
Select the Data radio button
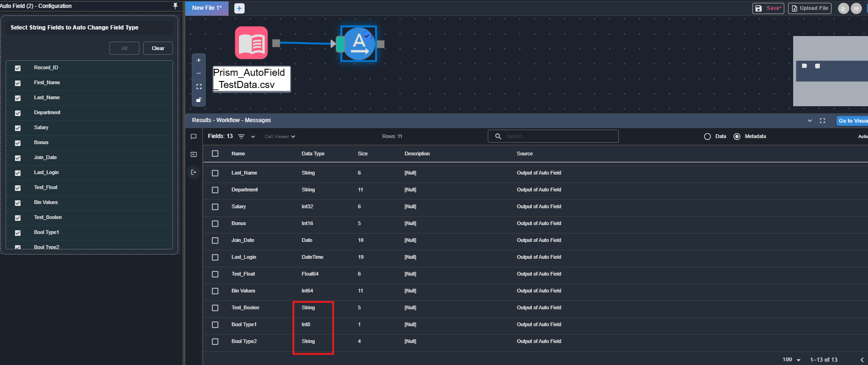click(x=708, y=137)
